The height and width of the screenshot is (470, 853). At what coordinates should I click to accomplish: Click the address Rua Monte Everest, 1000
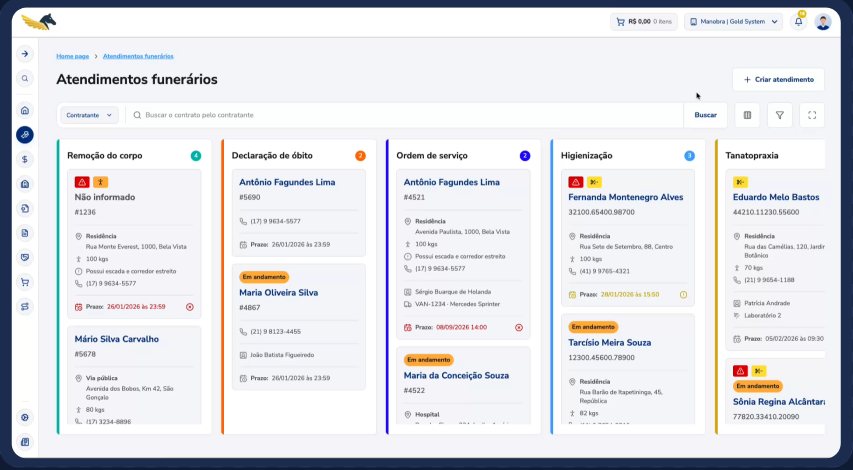tap(136, 246)
